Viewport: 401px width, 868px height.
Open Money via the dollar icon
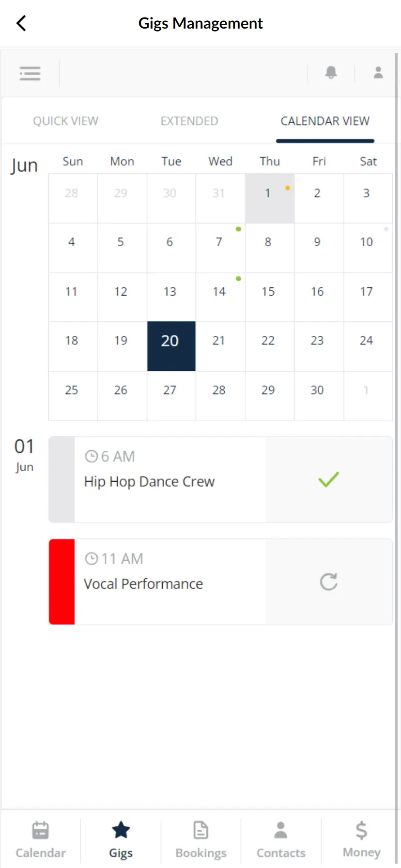361,830
